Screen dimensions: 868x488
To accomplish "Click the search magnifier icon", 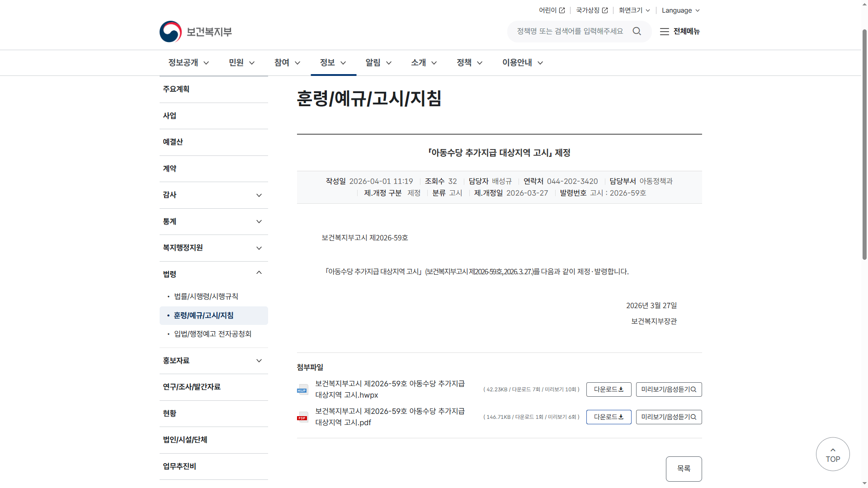I will (x=637, y=31).
